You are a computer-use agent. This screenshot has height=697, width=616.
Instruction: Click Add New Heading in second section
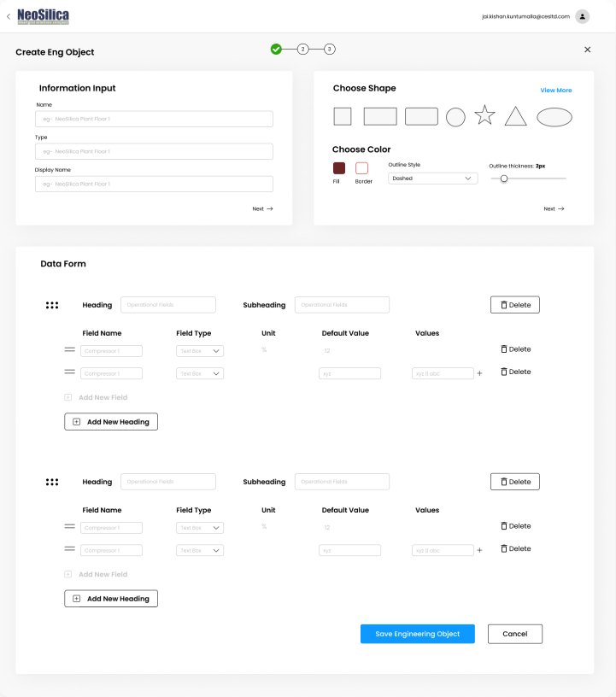[x=111, y=599]
